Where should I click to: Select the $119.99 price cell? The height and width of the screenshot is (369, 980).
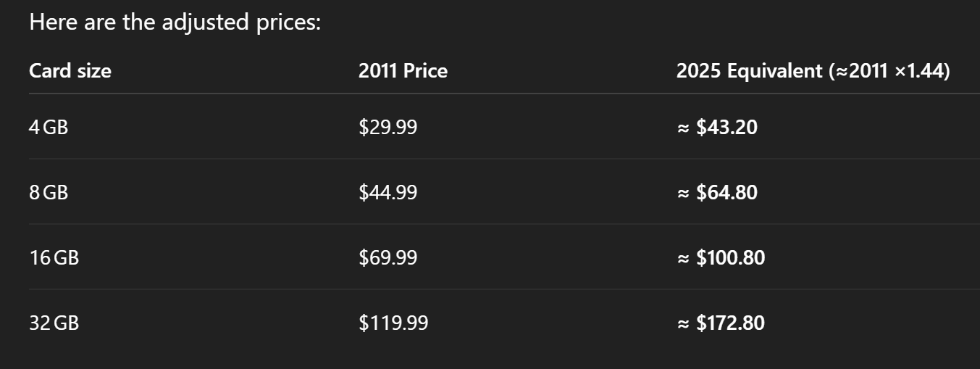tap(393, 323)
